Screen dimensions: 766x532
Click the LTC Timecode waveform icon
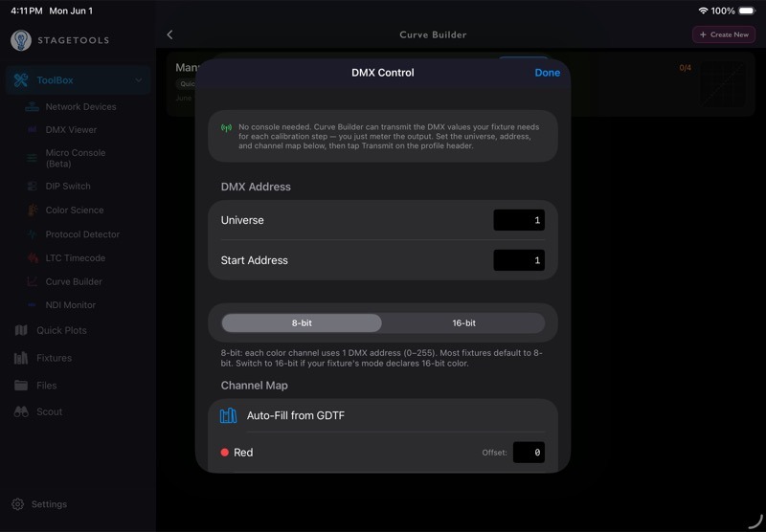tap(33, 257)
